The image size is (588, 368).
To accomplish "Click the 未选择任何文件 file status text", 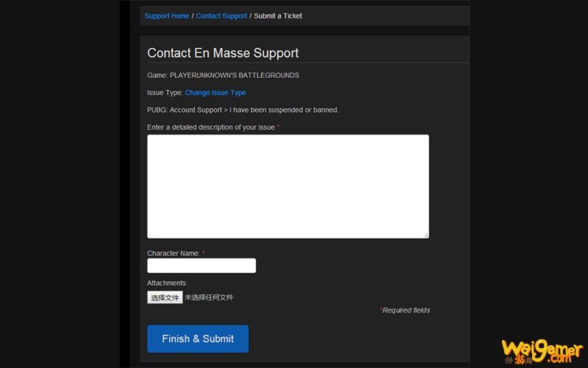I will (x=209, y=297).
